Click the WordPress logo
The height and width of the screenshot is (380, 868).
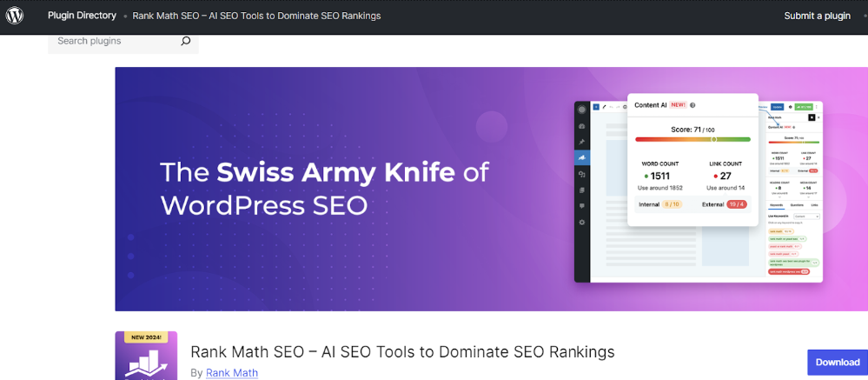15,16
